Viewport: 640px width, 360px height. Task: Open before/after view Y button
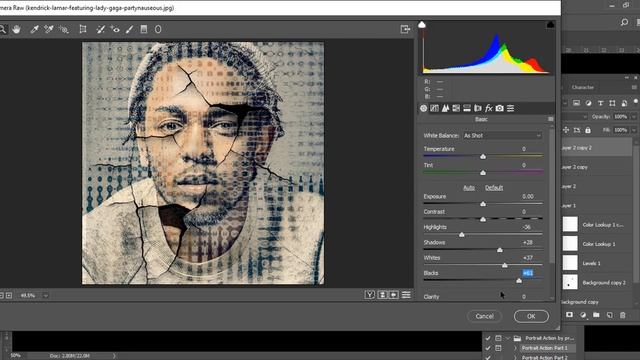(x=370, y=295)
